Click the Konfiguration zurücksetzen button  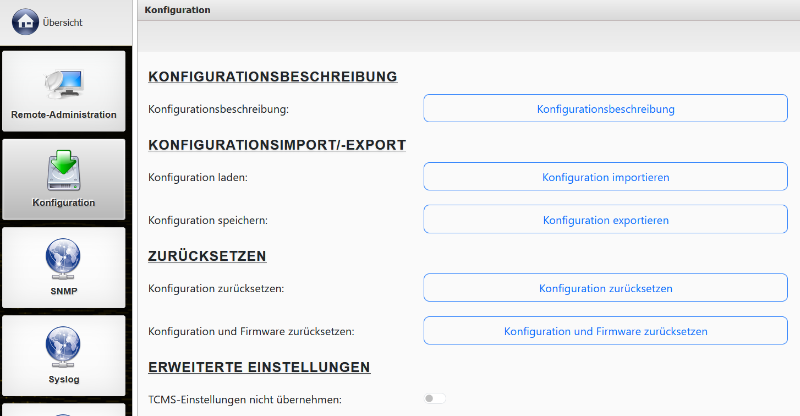click(x=605, y=288)
